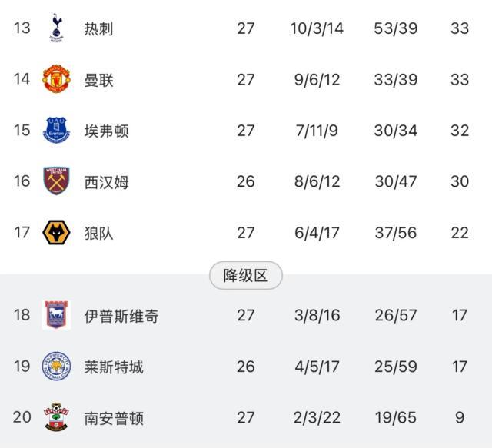Open team name 伊普斯维奇
The image size is (492, 448).
[x=121, y=316]
